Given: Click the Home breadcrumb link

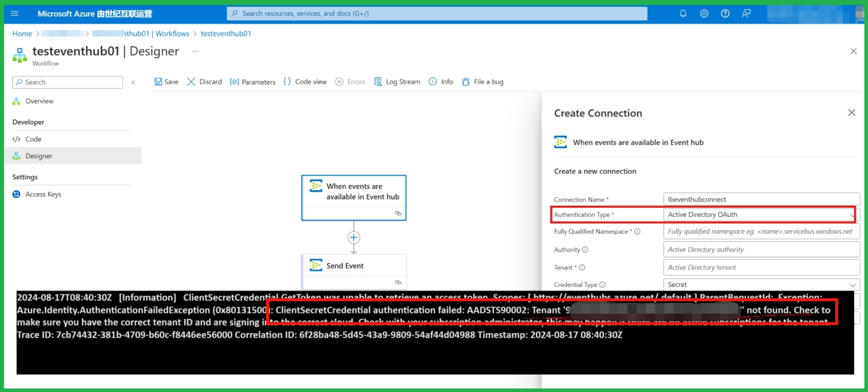Looking at the screenshot, I should pos(22,34).
